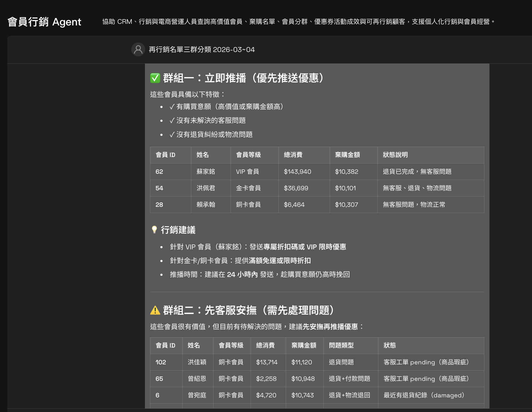Click the 狀態 header in group two table

(390, 345)
